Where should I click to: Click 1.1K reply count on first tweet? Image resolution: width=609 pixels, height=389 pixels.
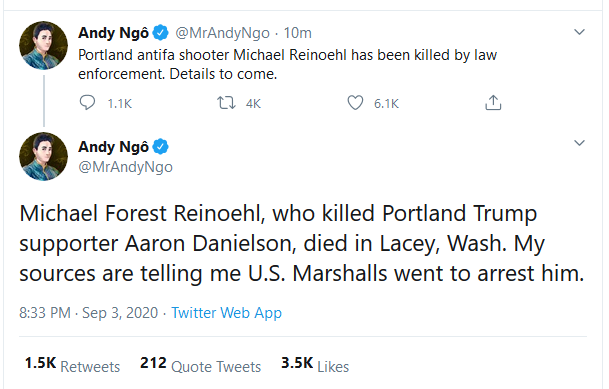click(120, 104)
